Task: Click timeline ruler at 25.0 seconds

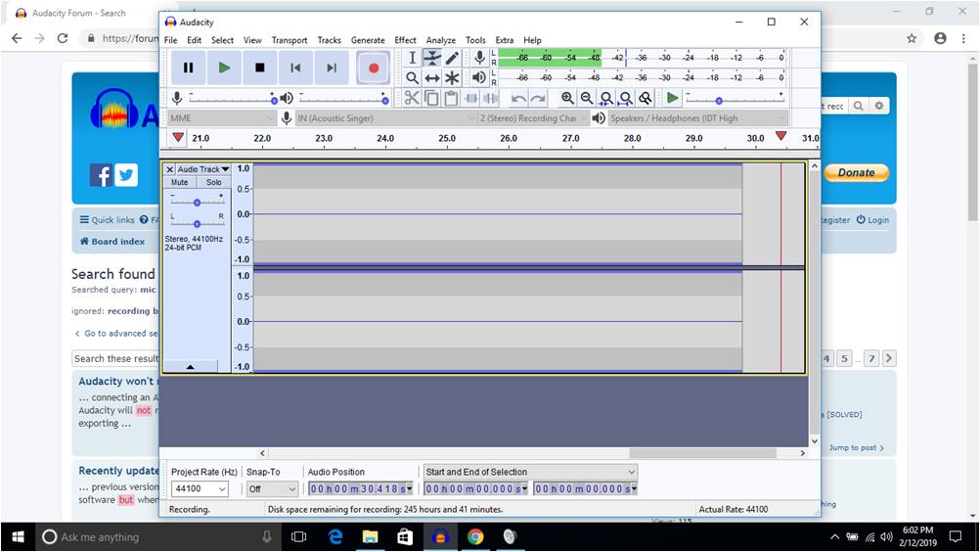Action: point(446,138)
